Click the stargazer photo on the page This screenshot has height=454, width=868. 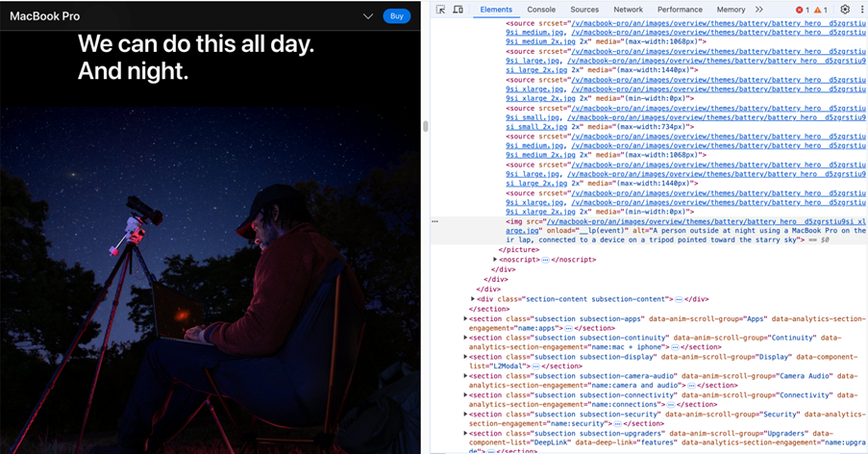tap(211, 280)
